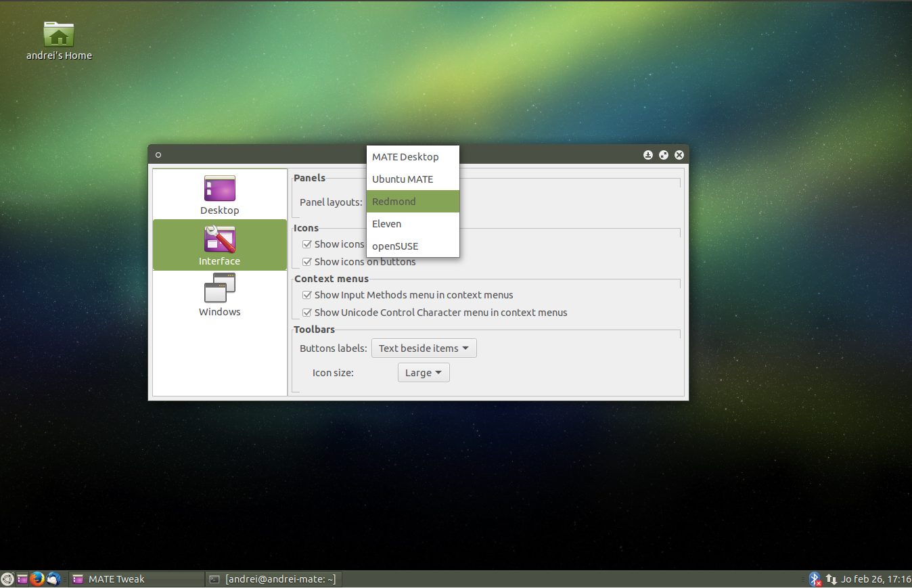Select the Desktop category in MATE Tweak

(219, 194)
